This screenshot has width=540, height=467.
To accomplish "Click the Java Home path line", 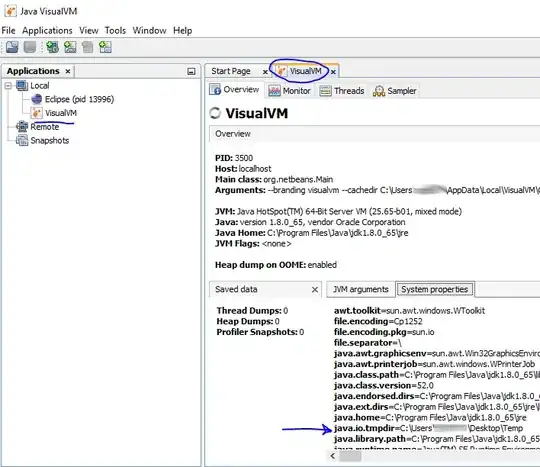I will tap(312, 233).
